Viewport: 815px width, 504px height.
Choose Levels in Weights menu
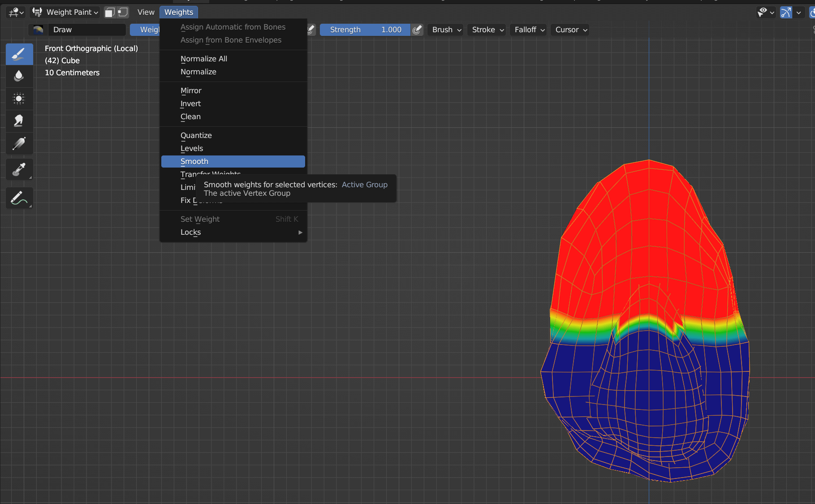point(233,148)
